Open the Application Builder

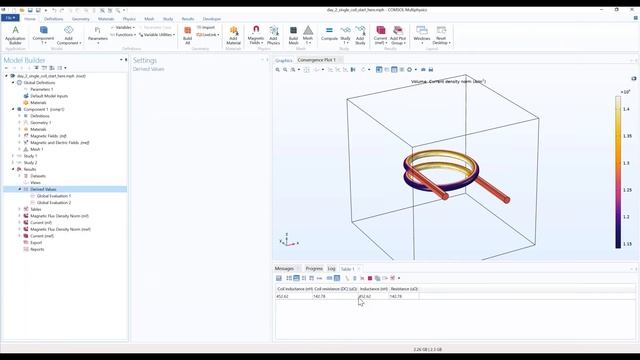[x=15, y=35]
